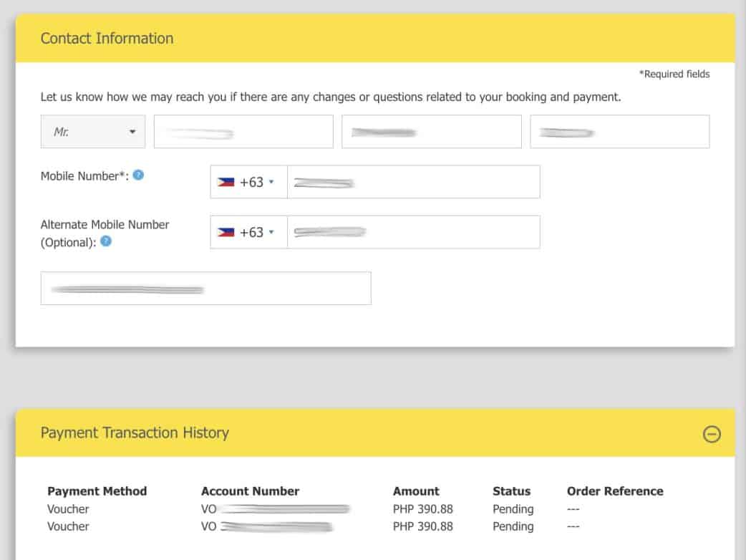The width and height of the screenshot is (746, 560).
Task: Click the Status column header
Action: pyautogui.click(x=511, y=491)
